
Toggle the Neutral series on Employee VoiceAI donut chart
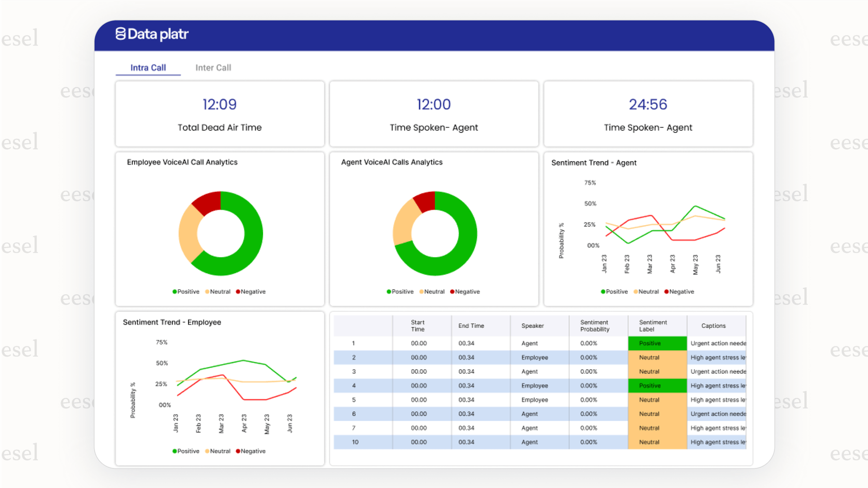coord(206,291)
